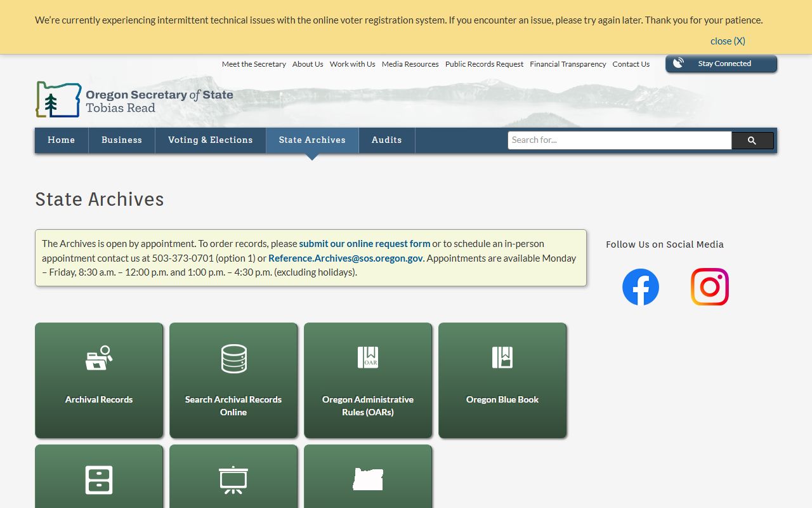Viewport: 812px width, 508px height.
Task: Click the Oregon Secretary of State logo
Action: (x=134, y=100)
